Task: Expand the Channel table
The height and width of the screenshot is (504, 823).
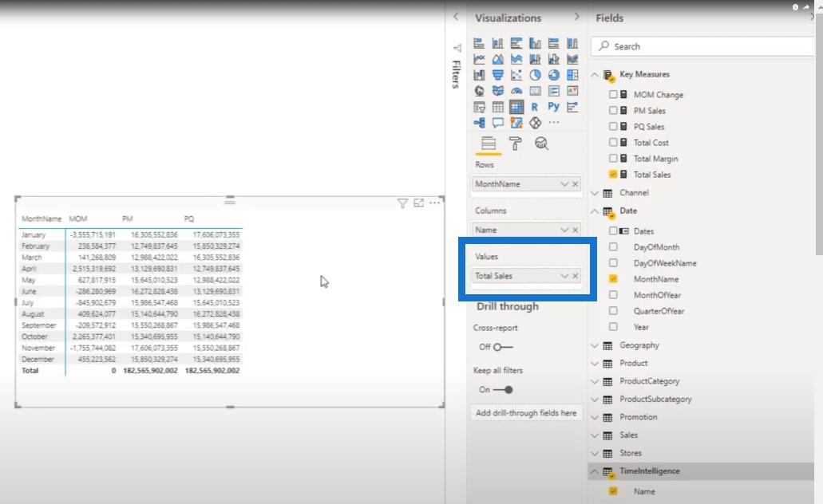Action: [595, 193]
